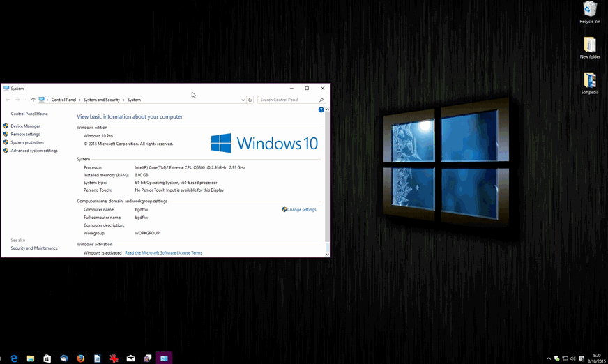Go back using the Back arrow
Viewport: 608px width, 364px height.
coord(8,100)
